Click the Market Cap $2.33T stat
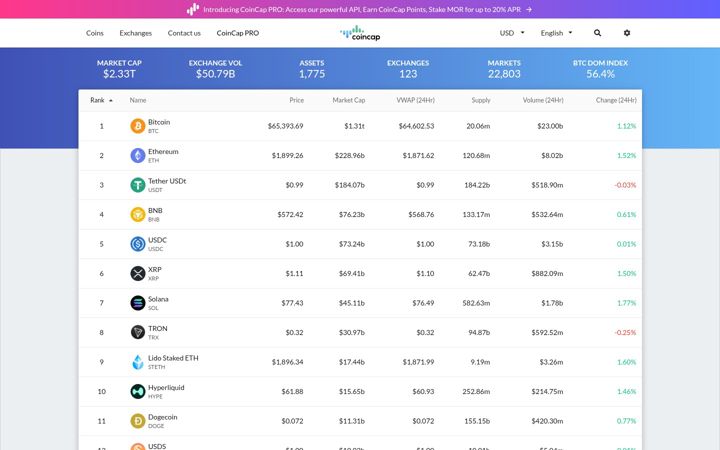Image resolution: width=720 pixels, height=450 pixels. coord(119,69)
